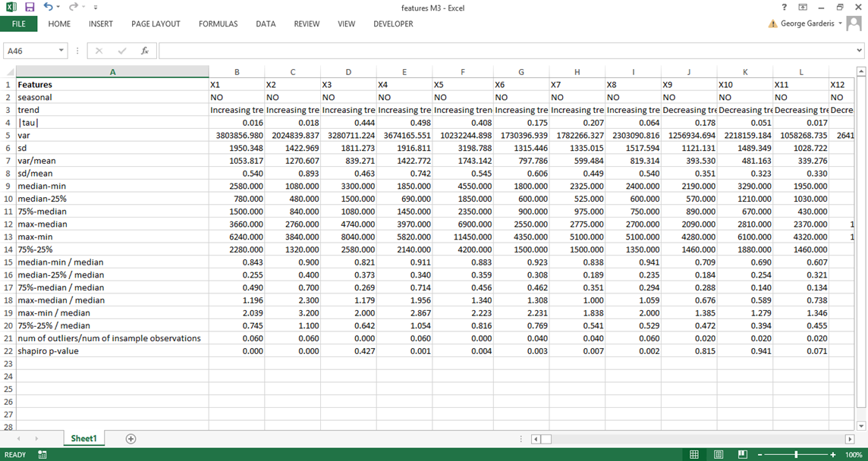Add a new sheet with plus button

point(131,438)
